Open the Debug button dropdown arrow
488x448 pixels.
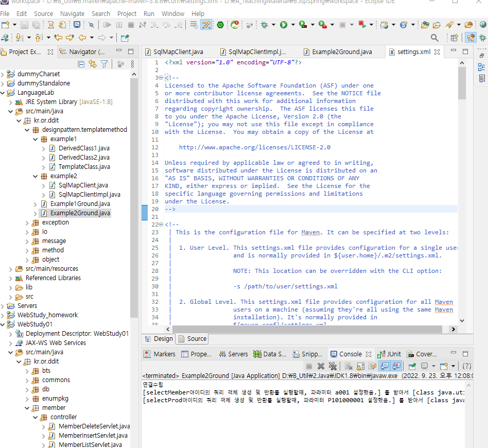(273, 25)
